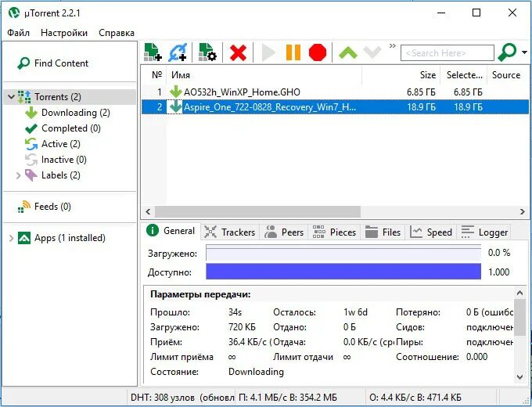Click the Загружено progress bar

(x=343, y=254)
